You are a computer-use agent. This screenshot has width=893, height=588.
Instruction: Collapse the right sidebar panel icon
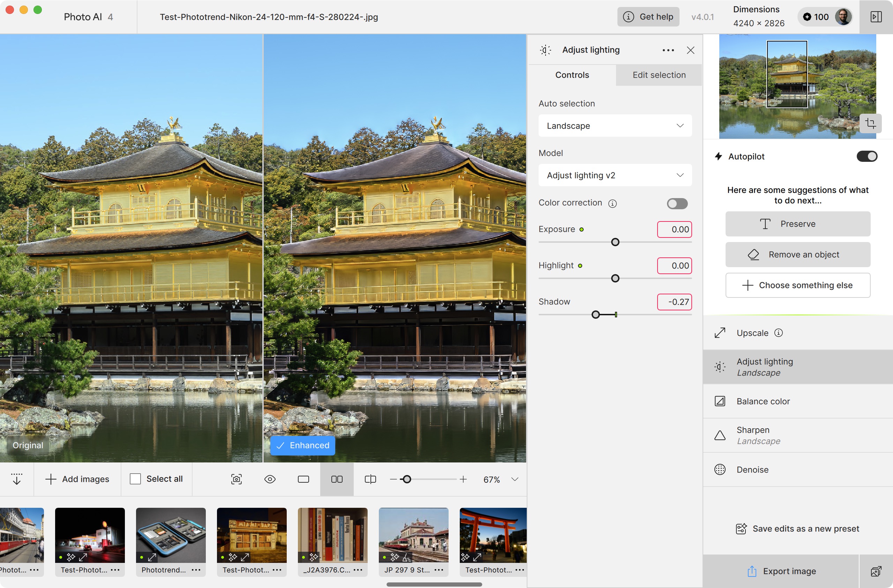coord(876,17)
